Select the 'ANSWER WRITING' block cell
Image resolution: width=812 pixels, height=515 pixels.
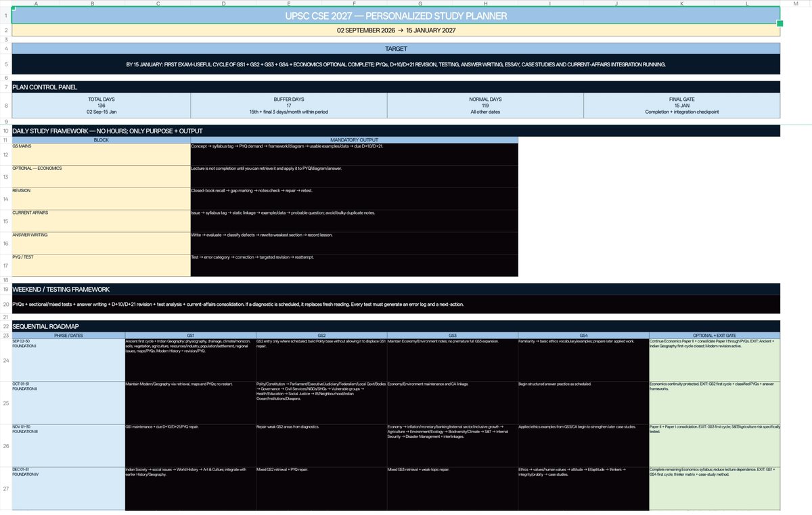101,243
